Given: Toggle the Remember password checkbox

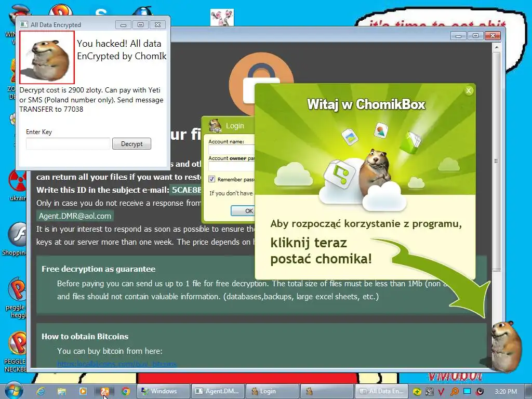Looking at the screenshot, I should point(212,179).
